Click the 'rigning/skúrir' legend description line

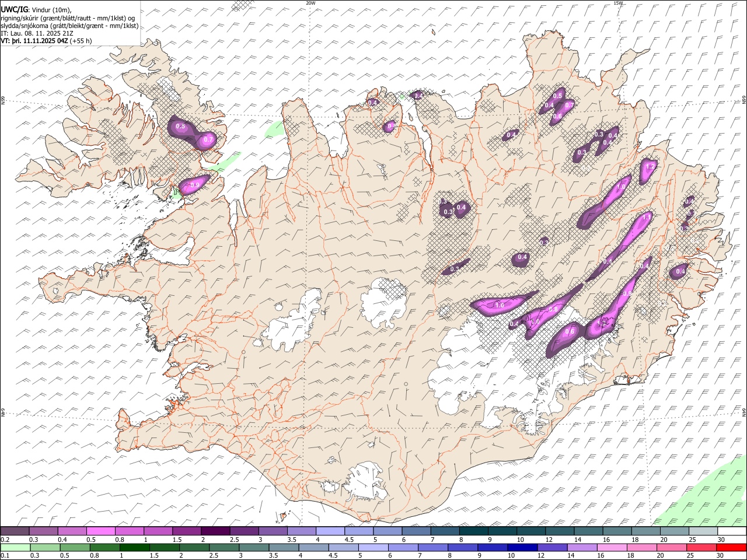(68, 18)
